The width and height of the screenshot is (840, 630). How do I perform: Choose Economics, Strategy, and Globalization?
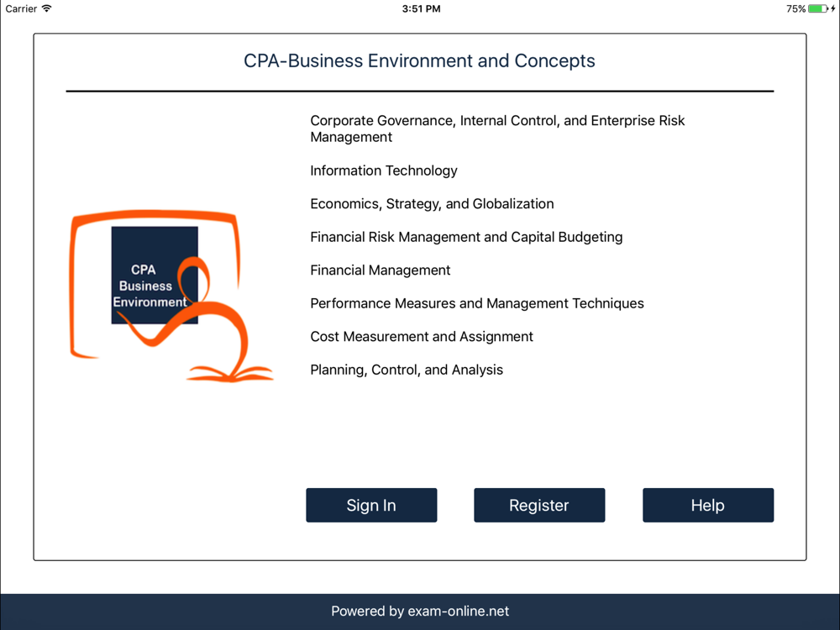coord(432,203)
